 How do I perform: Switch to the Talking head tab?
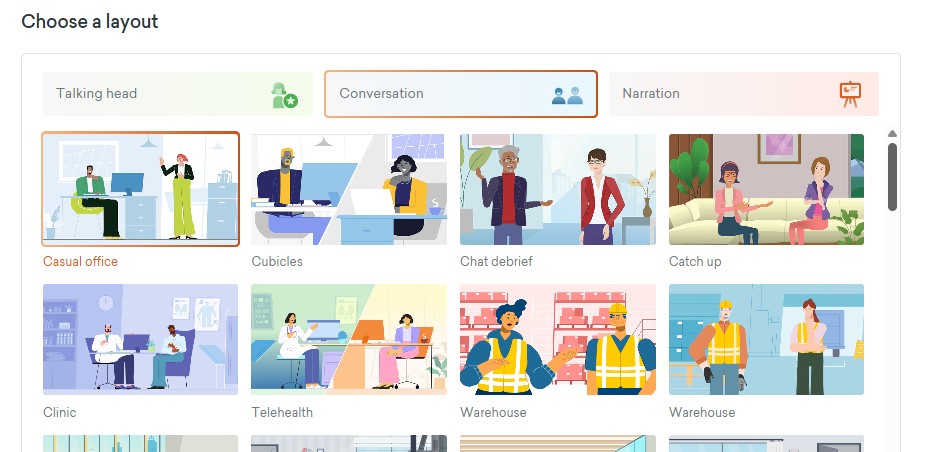[x=178, y=94]
